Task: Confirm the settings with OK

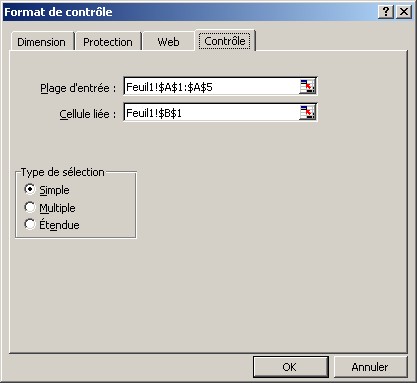Action: [x=291, y=367]
